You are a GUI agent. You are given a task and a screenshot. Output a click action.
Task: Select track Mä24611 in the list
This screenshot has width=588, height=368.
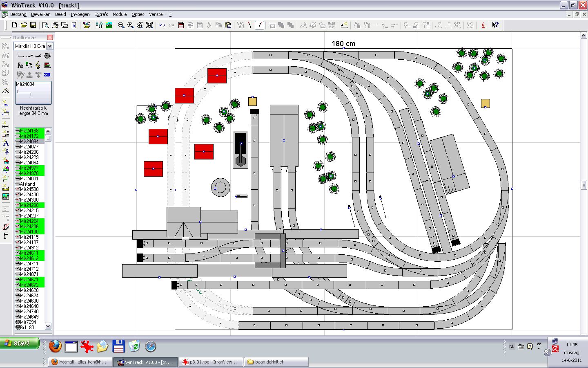tap(29, 253)
